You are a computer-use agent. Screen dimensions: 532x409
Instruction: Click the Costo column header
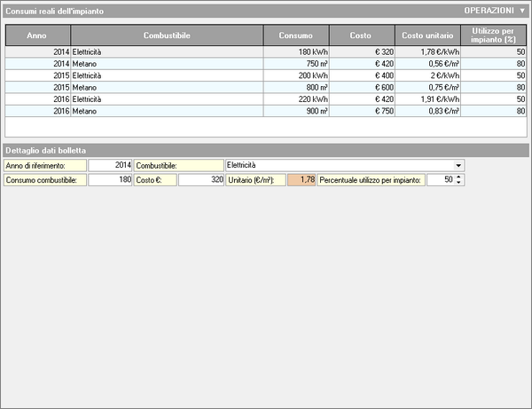point(361,35)
